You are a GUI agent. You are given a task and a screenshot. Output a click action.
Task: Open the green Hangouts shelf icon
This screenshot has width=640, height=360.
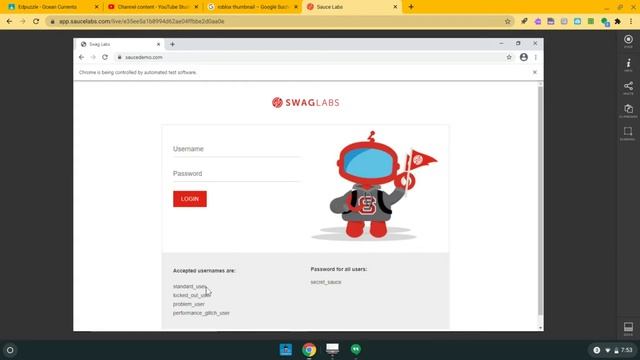(356, 349)
